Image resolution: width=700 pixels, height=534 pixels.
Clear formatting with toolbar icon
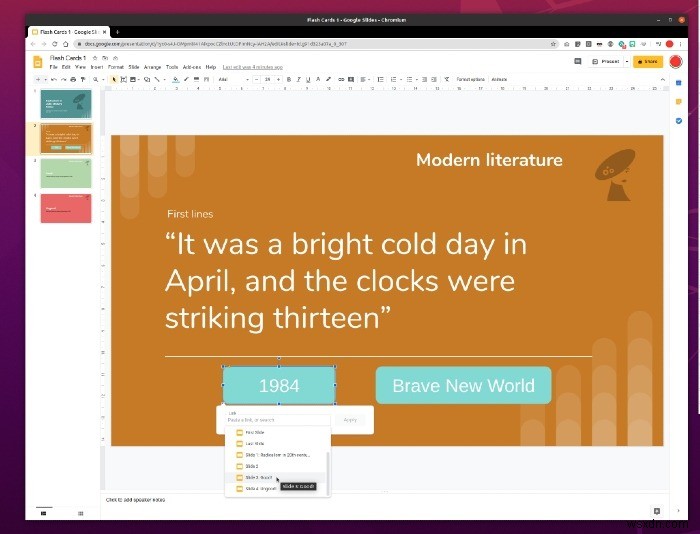click(447, 79)
